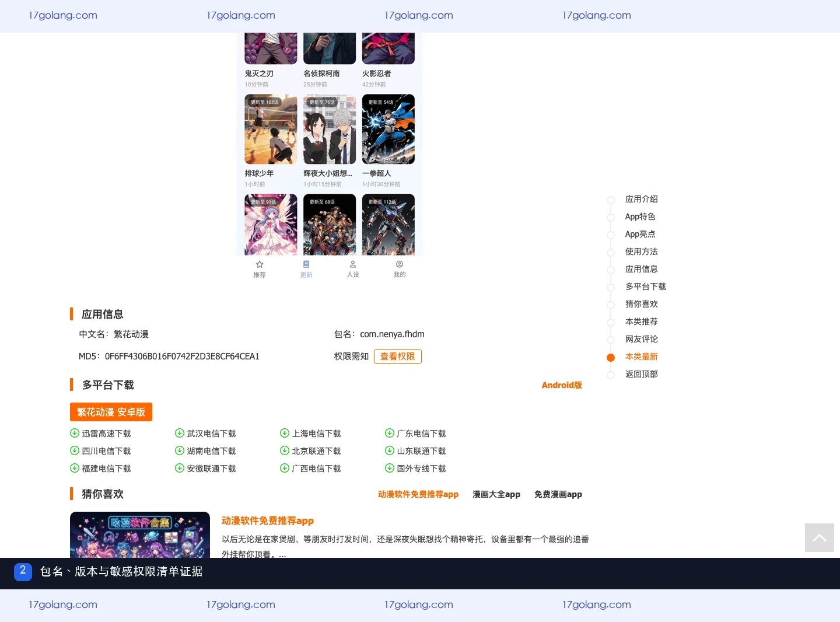Click the 福建电信下载 link

tap(106, 469)
